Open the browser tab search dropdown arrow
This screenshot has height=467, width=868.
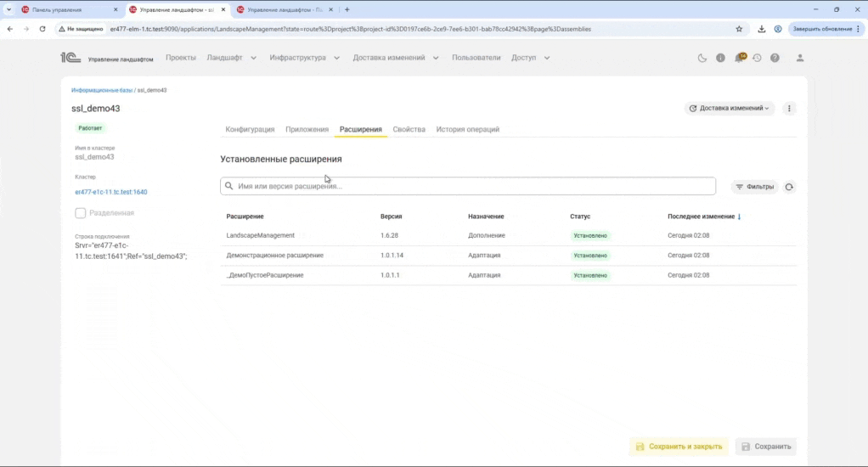click(x=8, y=9)
